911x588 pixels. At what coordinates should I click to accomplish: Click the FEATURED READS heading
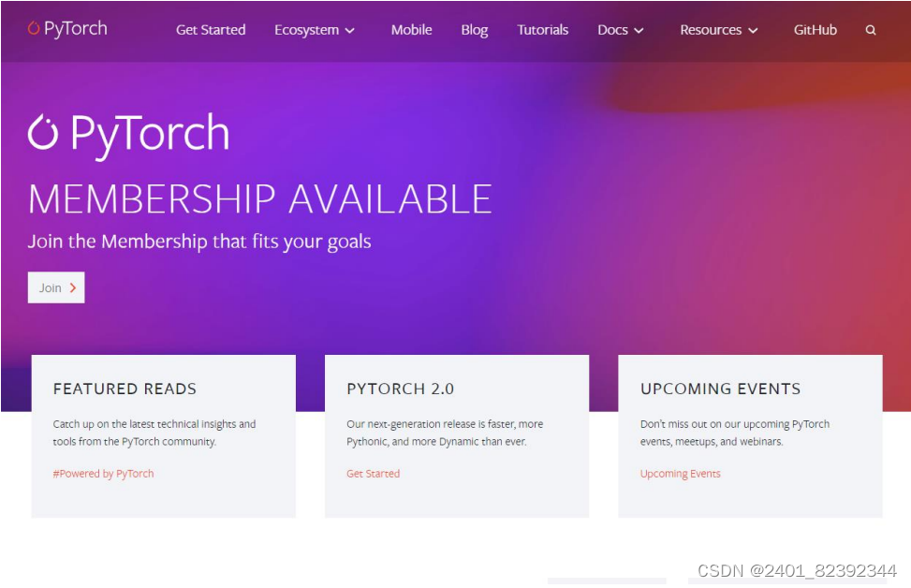tap(125, 389)
